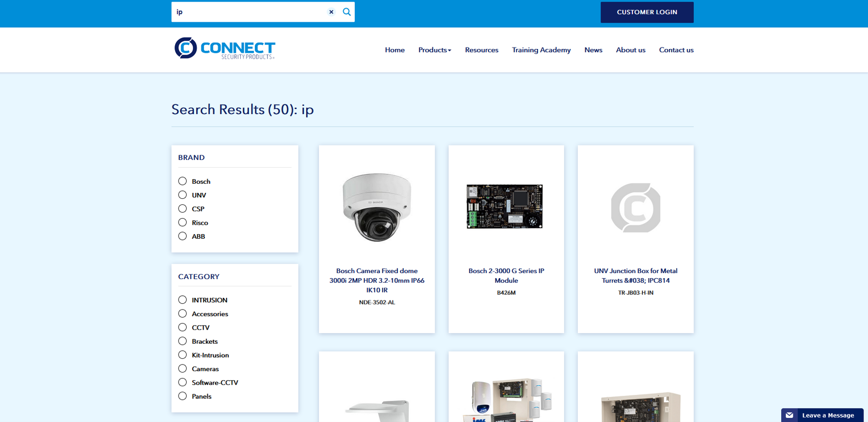
Task: Click the UNV Junction Box placeholder image
Action: pos(635,207)
